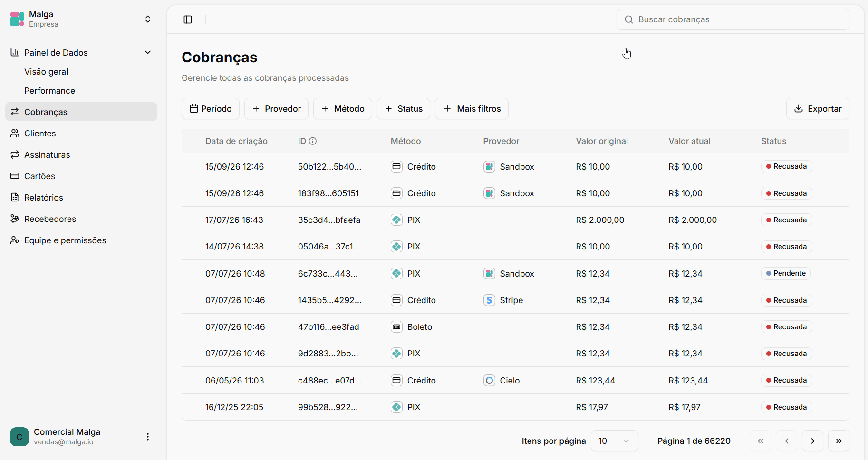Toggle the sidebar panel icon
The height and width of the screenshot is (460, 868).
[188, 19]
